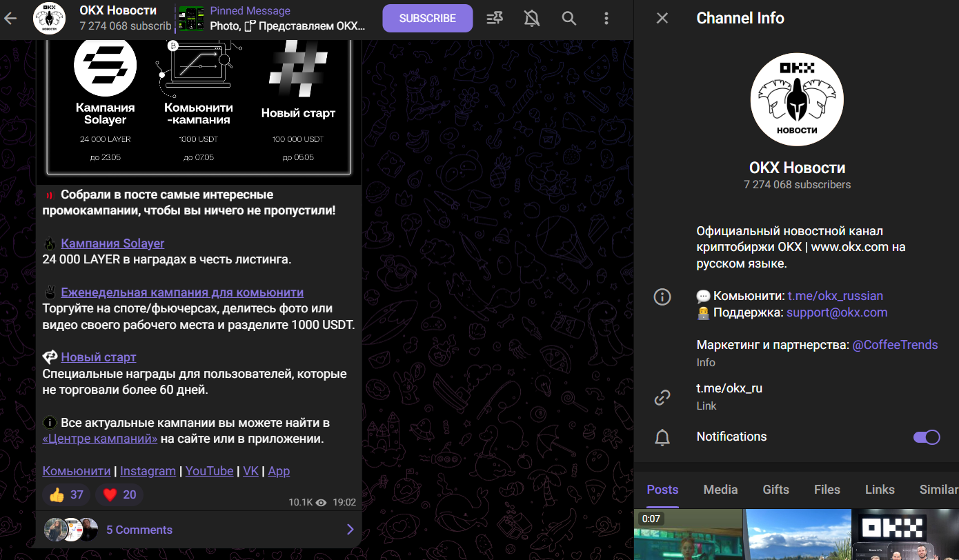Screen dimensions: 959x560
Task: Open the three-dot more options menu
Action: pyautogui.click(x=606, y=19)
